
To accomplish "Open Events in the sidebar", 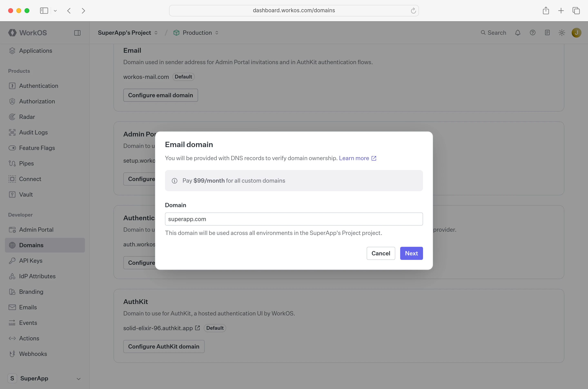I will click(x=45, y=323).
